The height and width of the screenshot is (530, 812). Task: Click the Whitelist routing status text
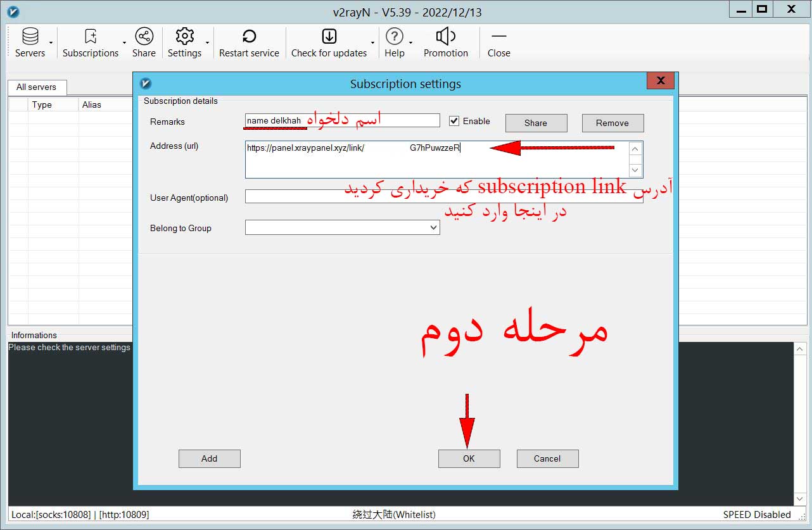[x=394, y=514]
